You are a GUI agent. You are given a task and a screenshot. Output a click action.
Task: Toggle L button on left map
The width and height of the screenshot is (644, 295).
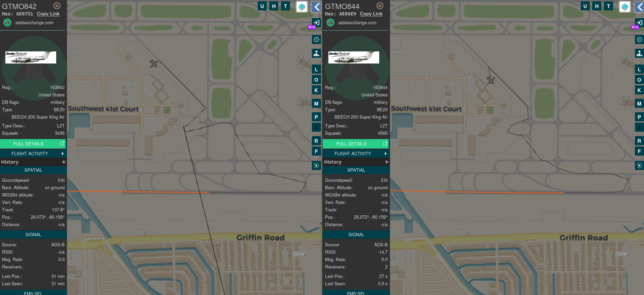coord(316,70)
